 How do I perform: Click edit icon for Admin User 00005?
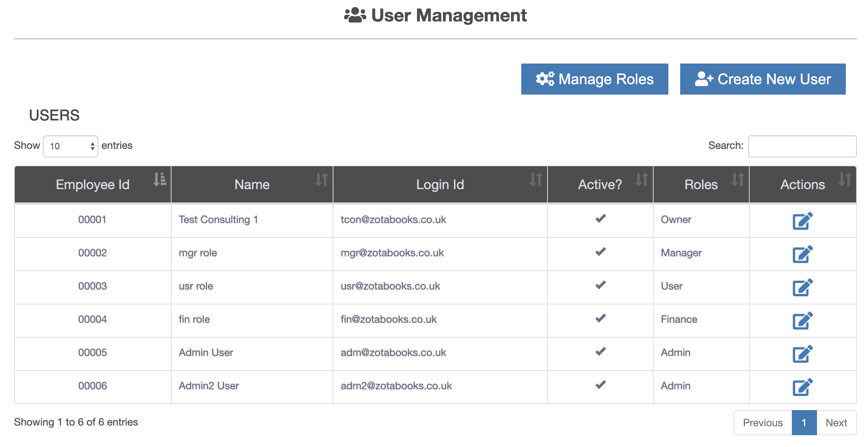(x=803, y=354)
